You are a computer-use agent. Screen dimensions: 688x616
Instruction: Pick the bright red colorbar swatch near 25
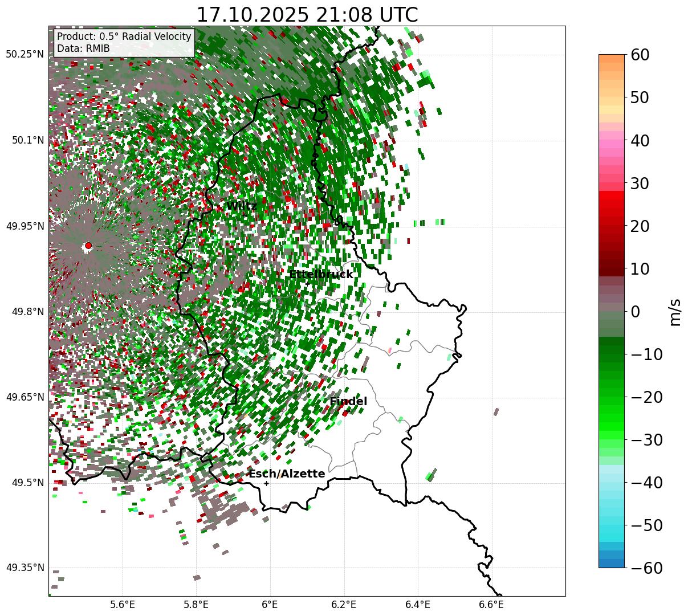(x=612, y=205)
